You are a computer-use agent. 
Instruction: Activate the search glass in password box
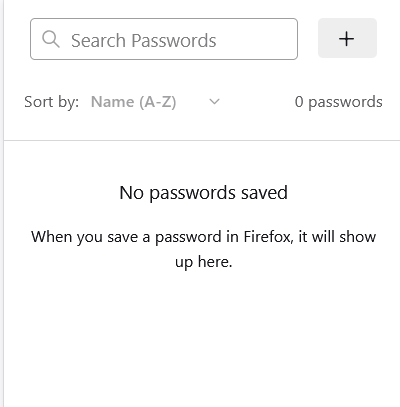coord(51,39)
